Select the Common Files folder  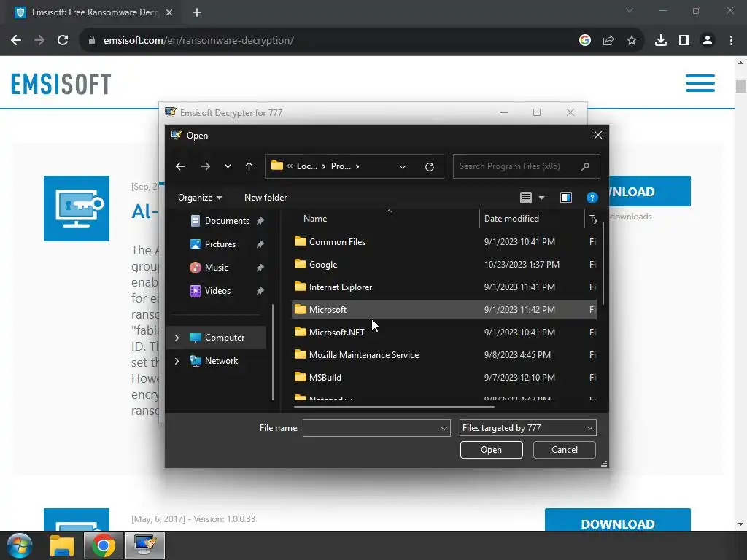tap(444, 242)
